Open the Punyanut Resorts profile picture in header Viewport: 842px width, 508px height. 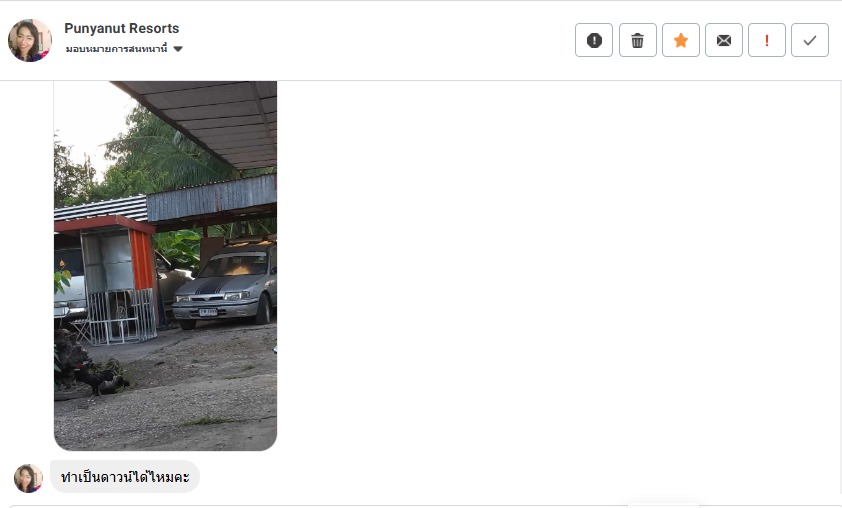click(x=30, y=40)
